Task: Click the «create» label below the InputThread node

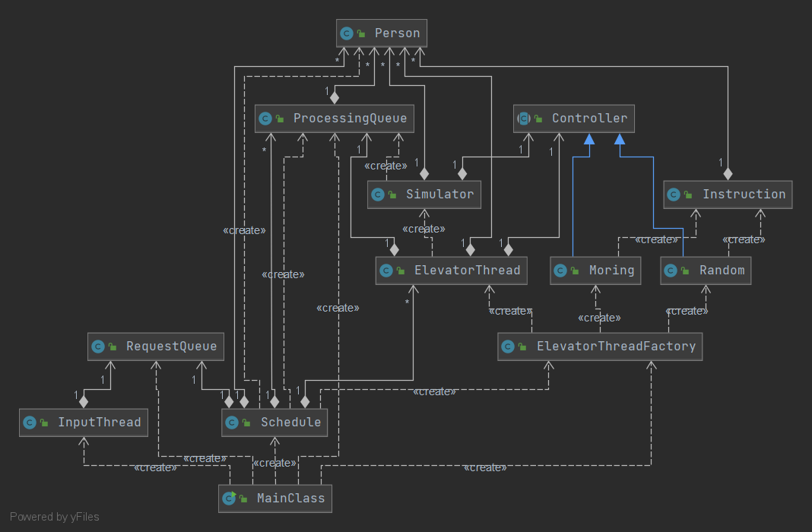Action: click(x=155, y=468)
